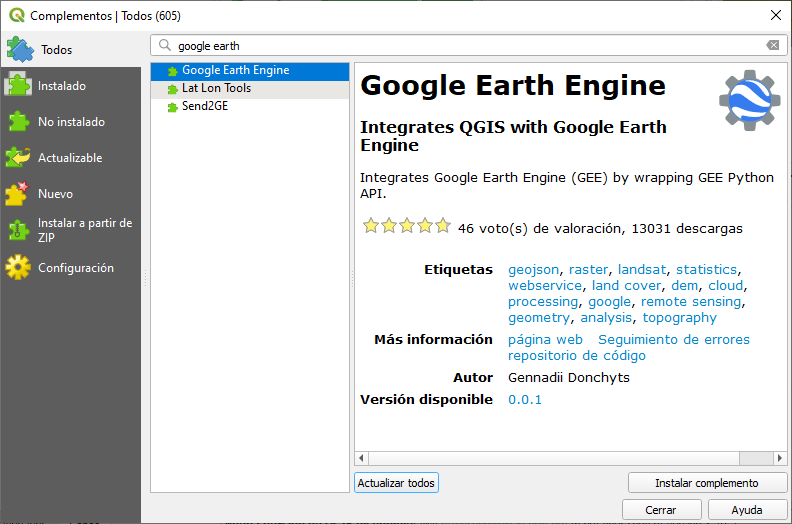Click the google tag
The height and width of the screenshot is (524, 792).
pos(610,302)
